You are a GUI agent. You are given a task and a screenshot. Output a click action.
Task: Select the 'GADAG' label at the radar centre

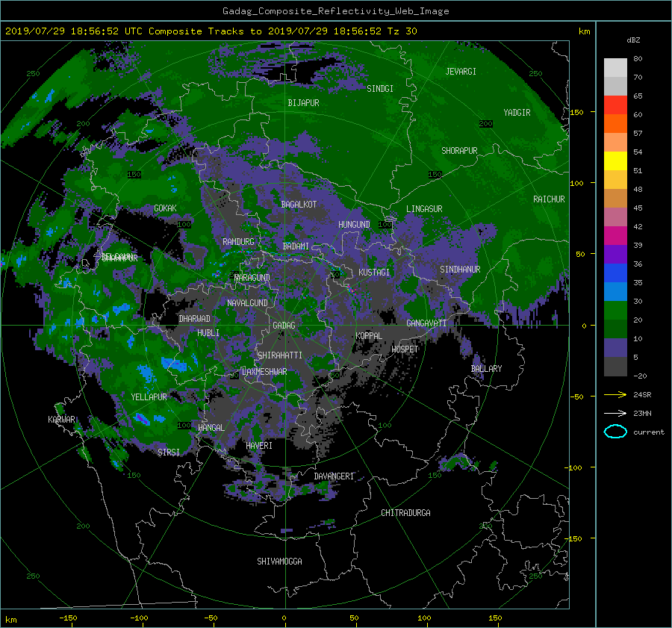point(284,326)
